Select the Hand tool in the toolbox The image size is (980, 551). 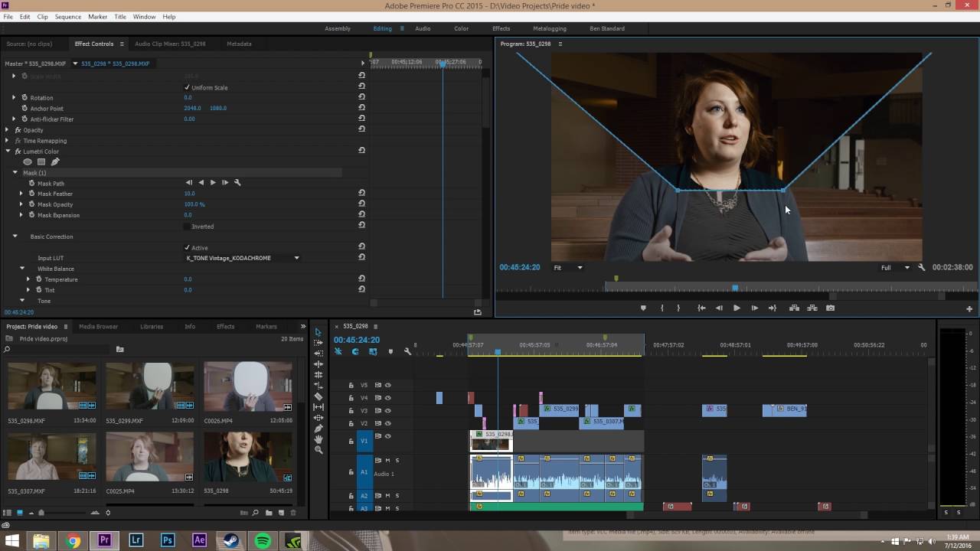[318, 439]
